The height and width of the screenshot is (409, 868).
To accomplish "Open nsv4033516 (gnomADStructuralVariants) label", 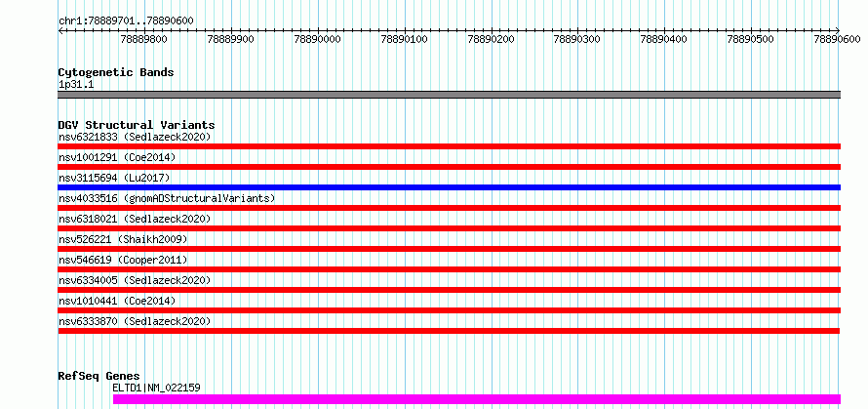I will pos(167,198).
